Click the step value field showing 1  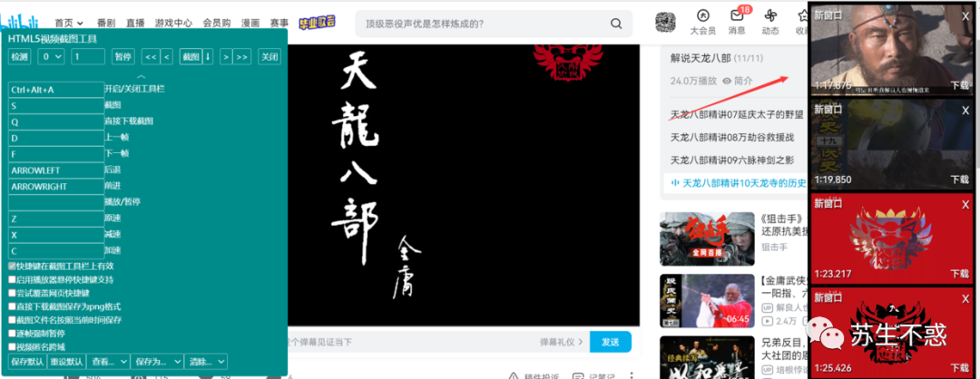point(87,57)
